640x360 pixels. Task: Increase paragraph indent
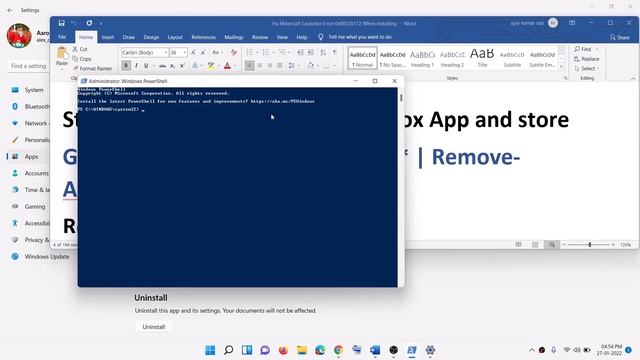click(311, 52)
